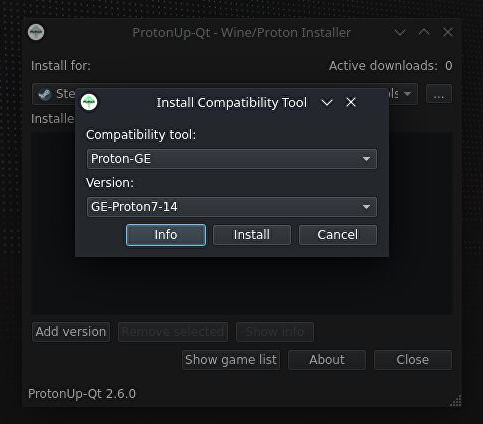Viewport: 483px width, 424px height.
Task: Minimize the Install Compatibility Tool dialog via chevron
Action: pyautogui.click(x=327, y=102)
